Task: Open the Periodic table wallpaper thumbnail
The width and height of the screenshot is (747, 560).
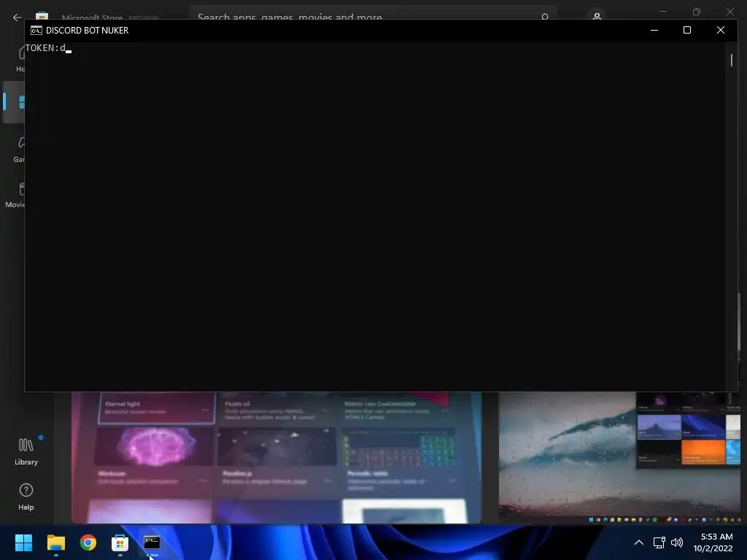Action: tap(399, 448)
